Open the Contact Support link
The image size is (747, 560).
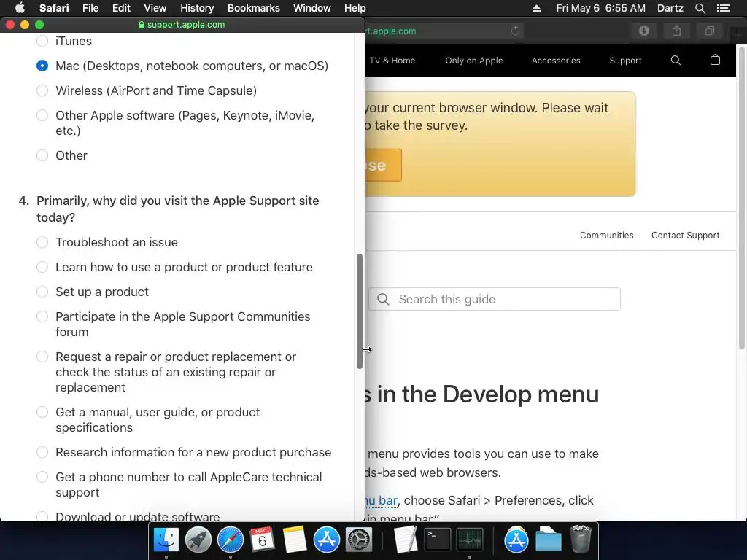click(x=685, y=236)
